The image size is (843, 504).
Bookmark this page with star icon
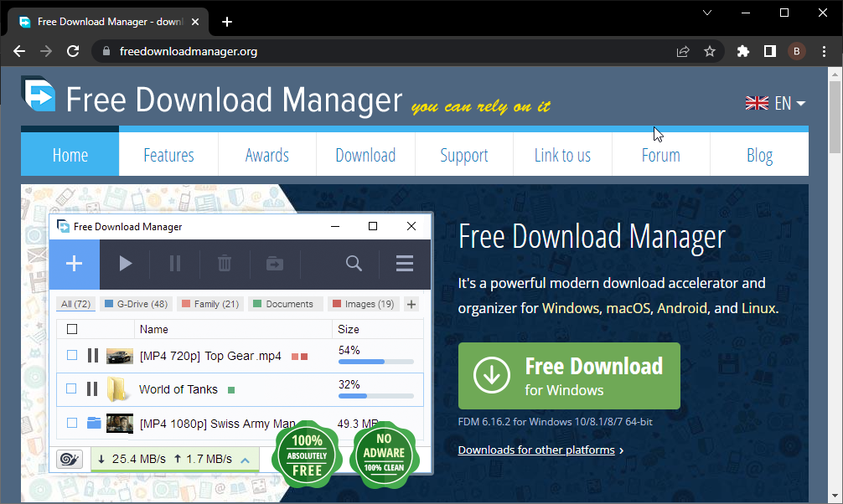pos(710,52)
